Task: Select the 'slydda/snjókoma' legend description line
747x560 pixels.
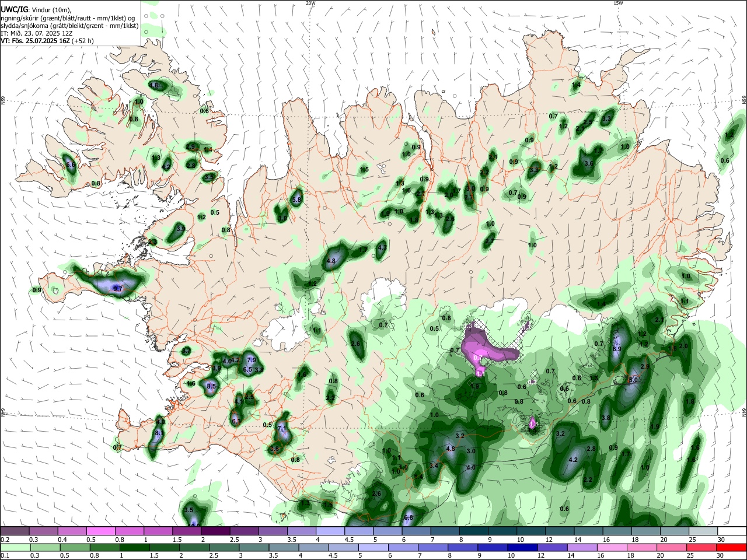Action: (69, 25)
